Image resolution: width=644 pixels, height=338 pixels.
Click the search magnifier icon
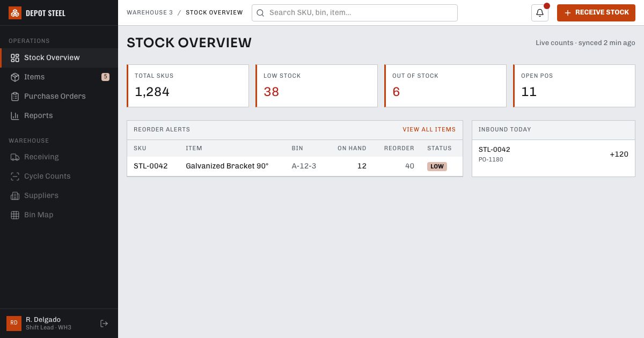tap(260, 13)
